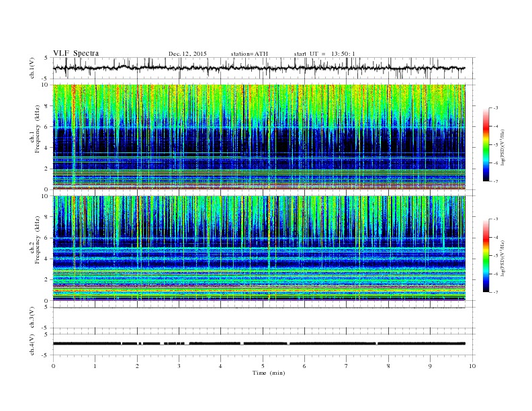Click the ch.1 voltage waveform trace
This screenshot has height=411, width=532.
(x=259, y=68)
